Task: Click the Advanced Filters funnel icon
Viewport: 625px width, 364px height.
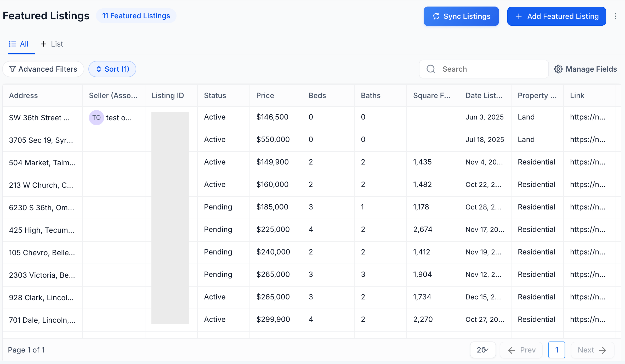Action: click(12, 69)
